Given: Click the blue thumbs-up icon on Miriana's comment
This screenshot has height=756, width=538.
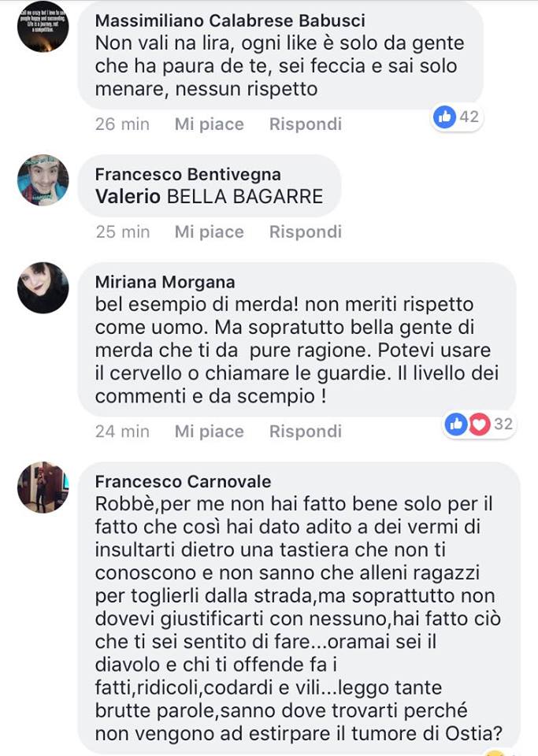Looking at the screenshot, I should click(x=456, y=424).
